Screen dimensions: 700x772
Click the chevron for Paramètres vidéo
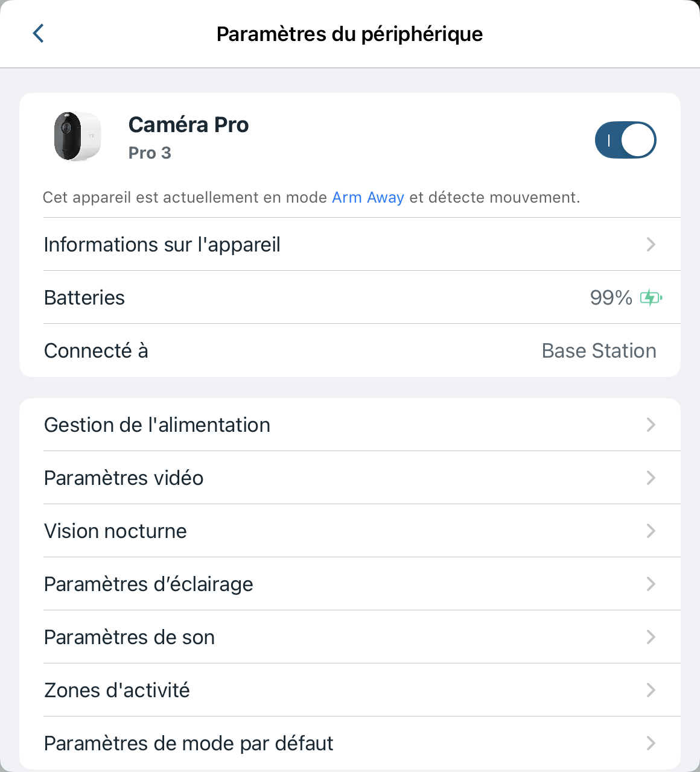pyautogui.click(x=651, y=478)
